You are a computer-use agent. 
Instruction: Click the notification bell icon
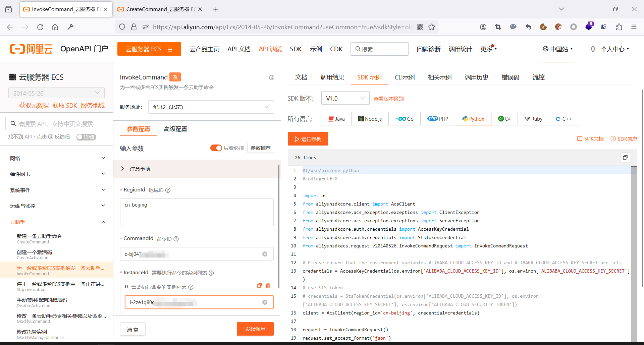(x=593, y=49)
